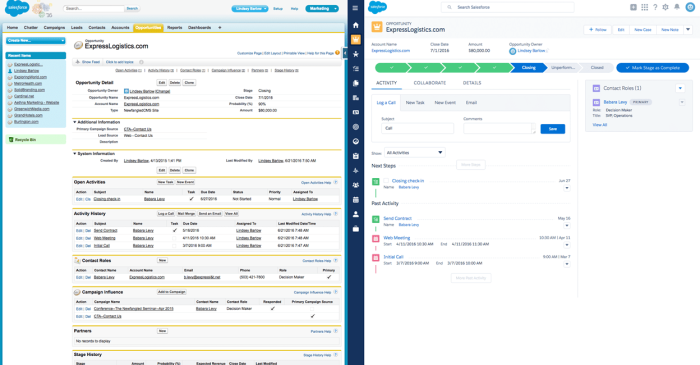Open the All Activities filter dropdown
700x365 pixels.
coord(414,153)
